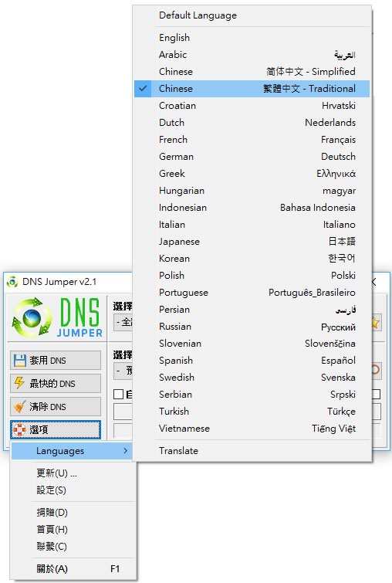Open 關於(A) about entry
Viewport: 392px width, 583px height.
pos(73,569)
